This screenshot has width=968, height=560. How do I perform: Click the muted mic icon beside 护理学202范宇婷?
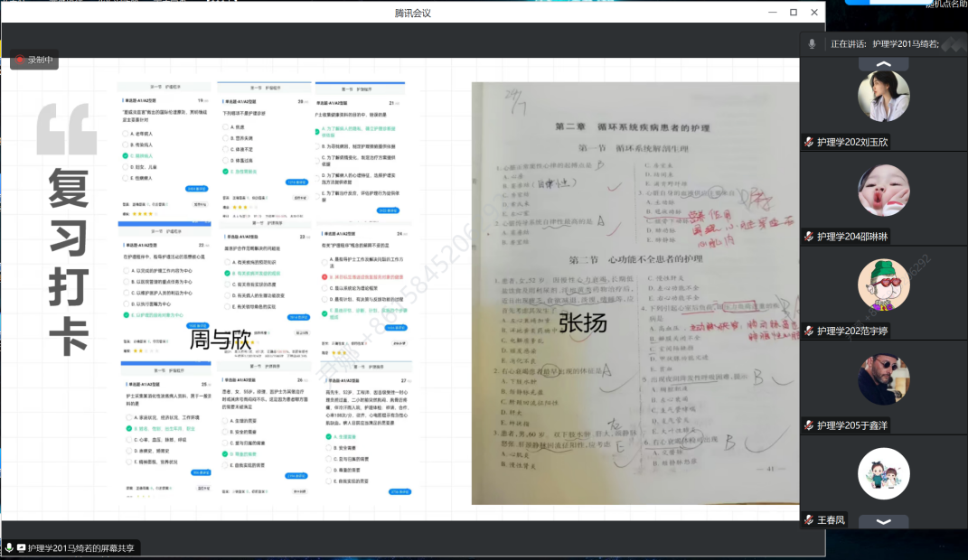(x=809, y=331)
